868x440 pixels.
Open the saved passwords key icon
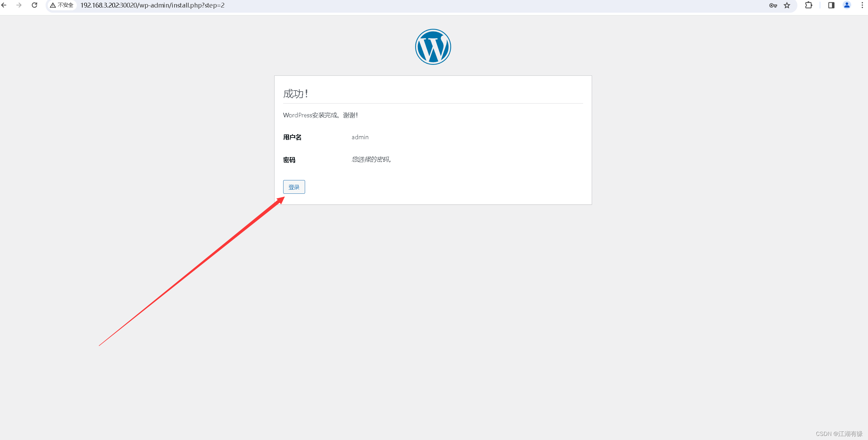(x=773, y=5)
